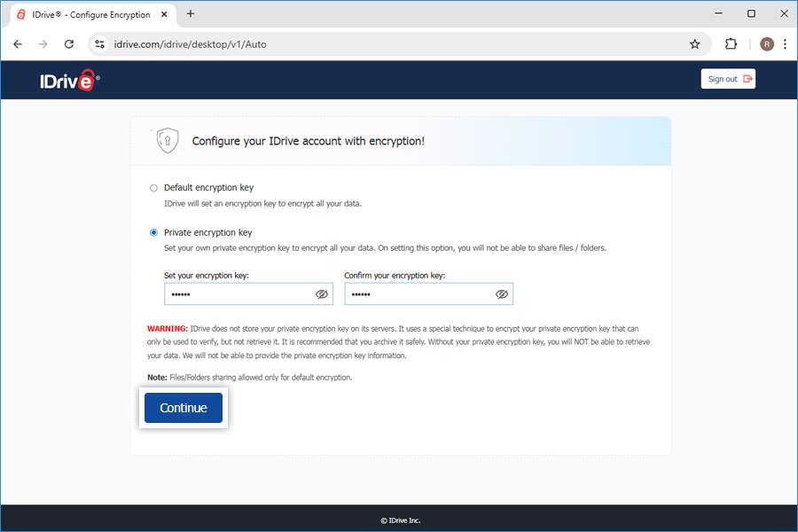Click the Sign out button
This screenshot has height=532, width=798.
click(x=728, y=79)
